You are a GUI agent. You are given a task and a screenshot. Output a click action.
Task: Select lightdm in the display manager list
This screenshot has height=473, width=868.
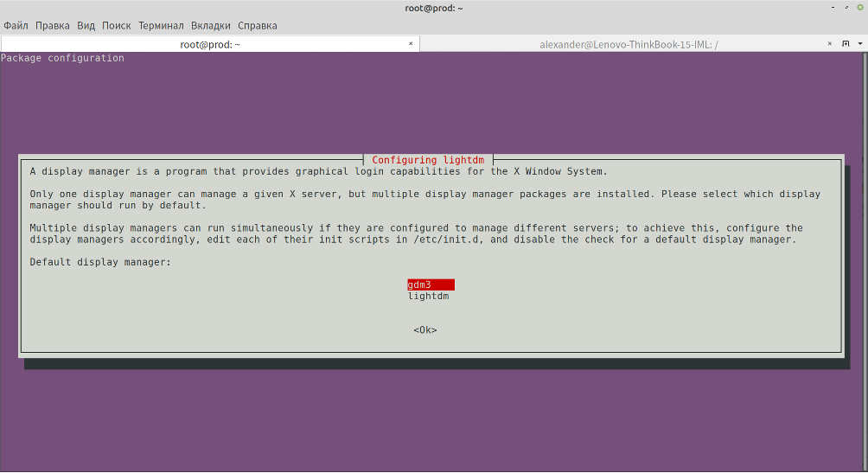429,297
